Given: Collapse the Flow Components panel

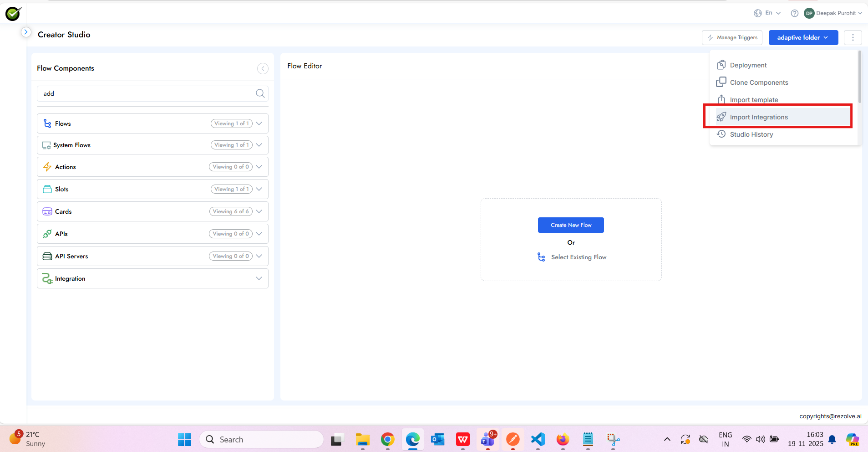Looking at the screenshot, I should pyautogui.click(x=262, y=68).
